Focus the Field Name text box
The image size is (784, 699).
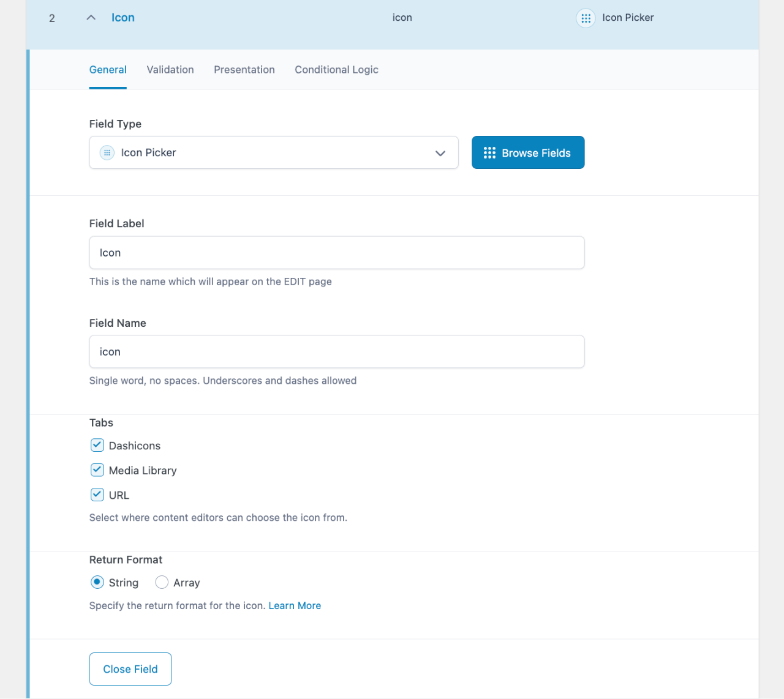[337, 352]
